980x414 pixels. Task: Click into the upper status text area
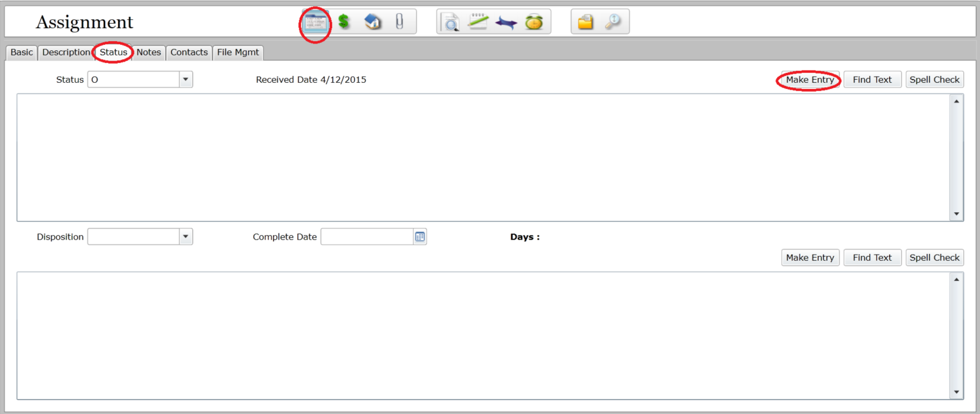483,158
